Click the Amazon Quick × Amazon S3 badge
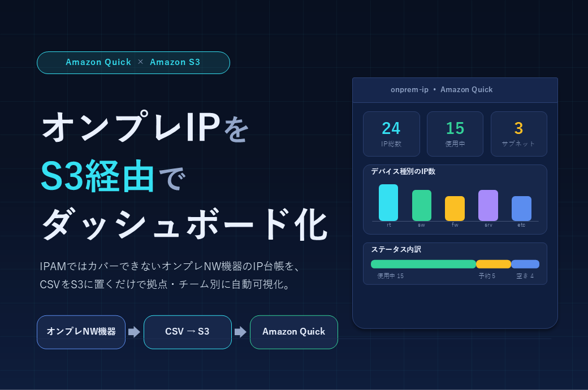Screen dimensions: 588x390 (133, 63)
